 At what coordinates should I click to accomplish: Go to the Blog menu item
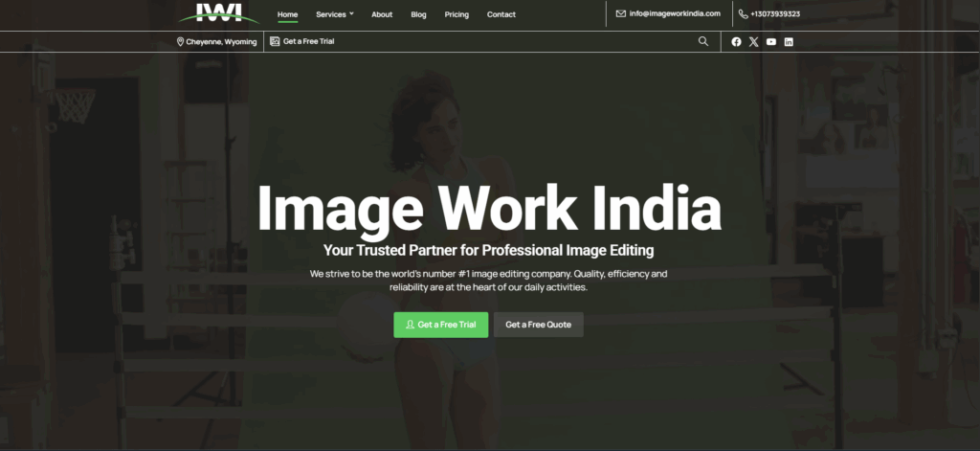pyautogui.click(x=418, y=14)
